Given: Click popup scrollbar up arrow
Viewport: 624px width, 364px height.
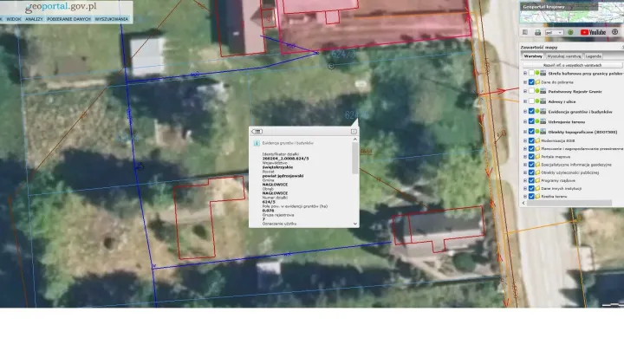Looking at the screenshot, I should [355, 140].
